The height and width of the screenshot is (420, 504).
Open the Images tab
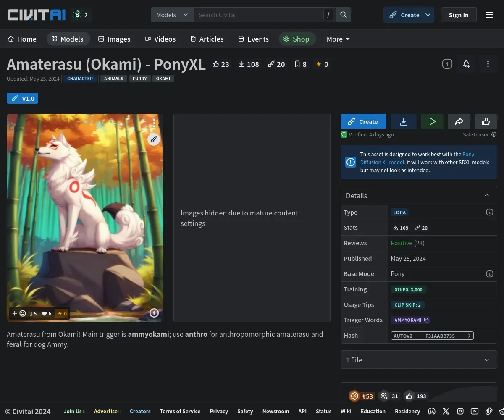click(114, 39)
